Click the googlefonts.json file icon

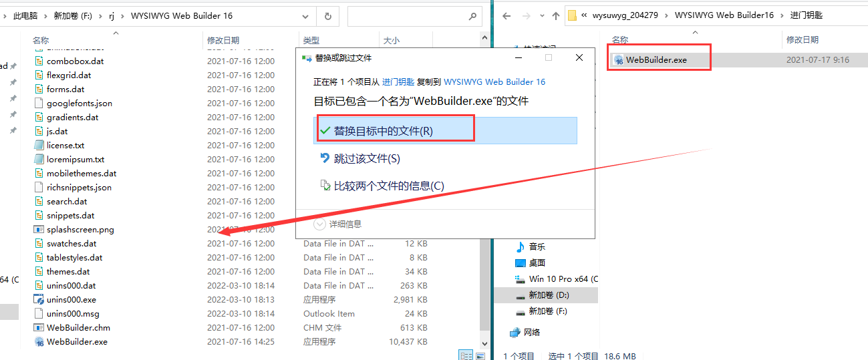tap(39, 103)
